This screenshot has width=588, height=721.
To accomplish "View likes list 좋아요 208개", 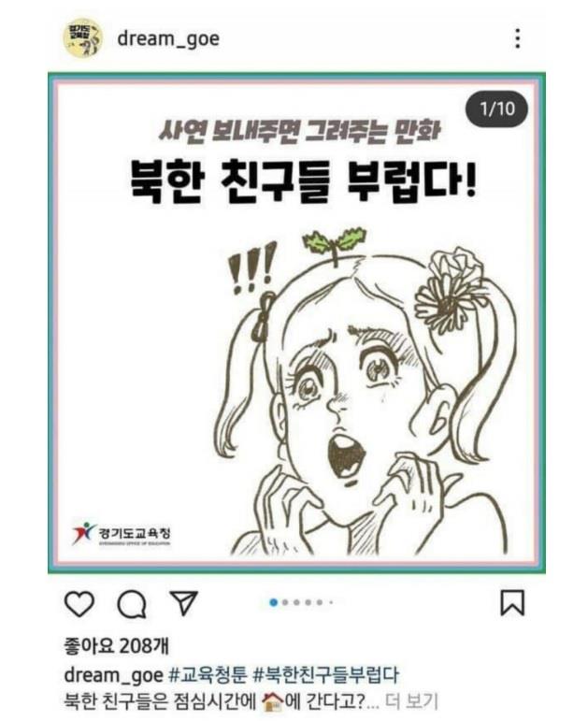I will pos(116,646).
